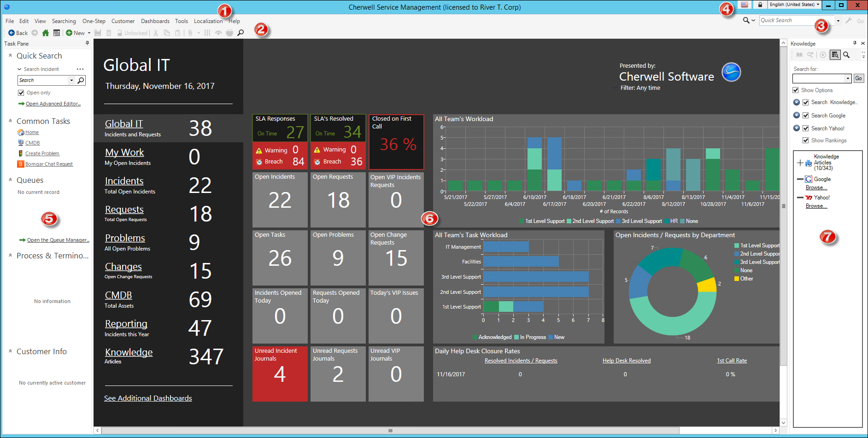This screenshot has height=438, width=868.
Task: Open the File menu
Action: (x=10, y=21)
